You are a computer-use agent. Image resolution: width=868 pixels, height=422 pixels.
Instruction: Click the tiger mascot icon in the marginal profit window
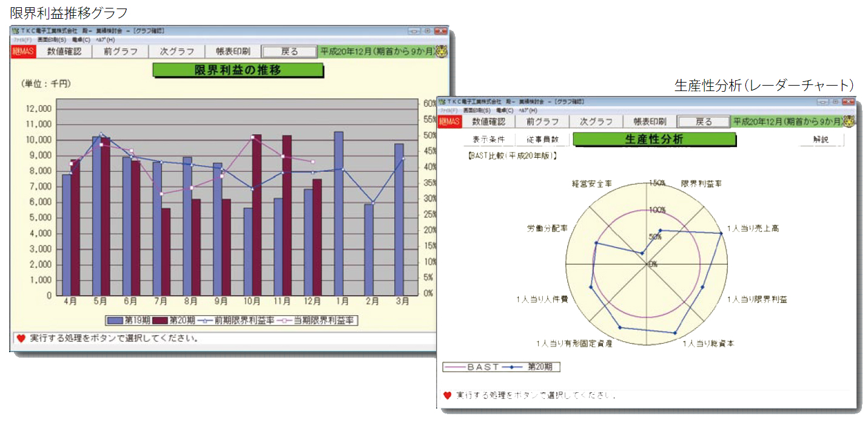point(441,52)
